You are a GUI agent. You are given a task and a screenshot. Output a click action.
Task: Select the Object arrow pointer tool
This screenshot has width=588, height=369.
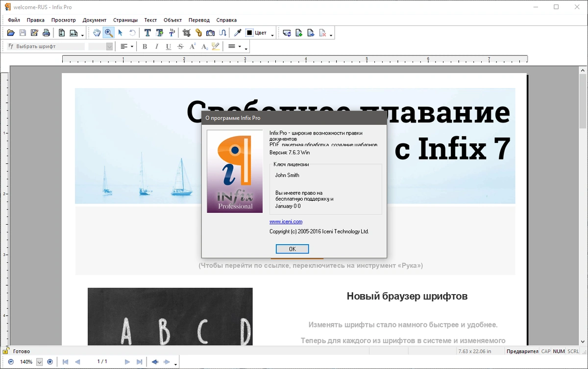(x=121, y=33)
